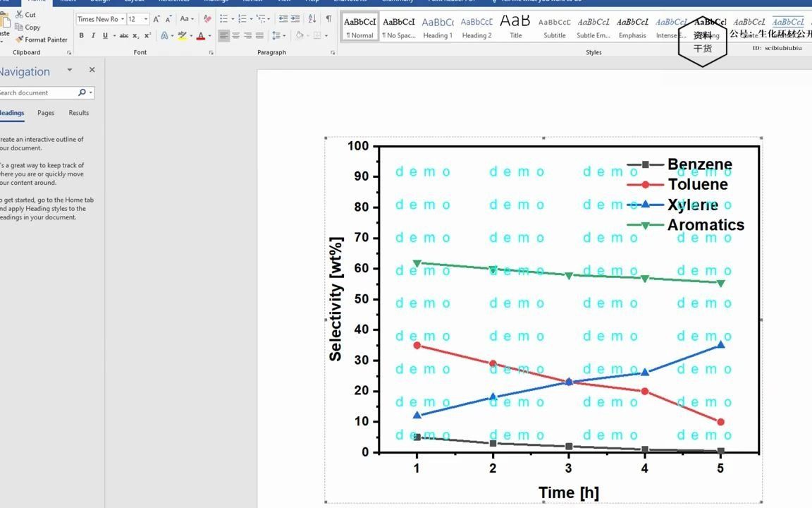
Task: Apply the Subtle Emphasis style
Action: click(593, 26)
